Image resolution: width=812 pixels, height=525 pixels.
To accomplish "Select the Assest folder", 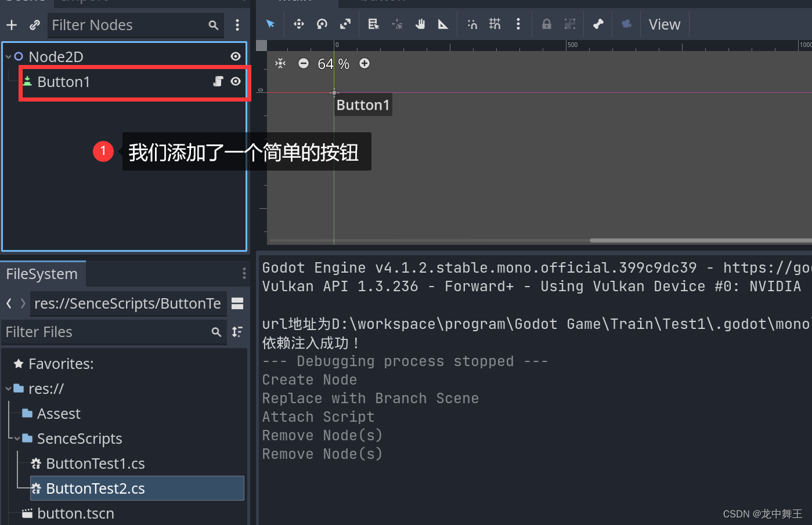I will (x=59, y=414).
